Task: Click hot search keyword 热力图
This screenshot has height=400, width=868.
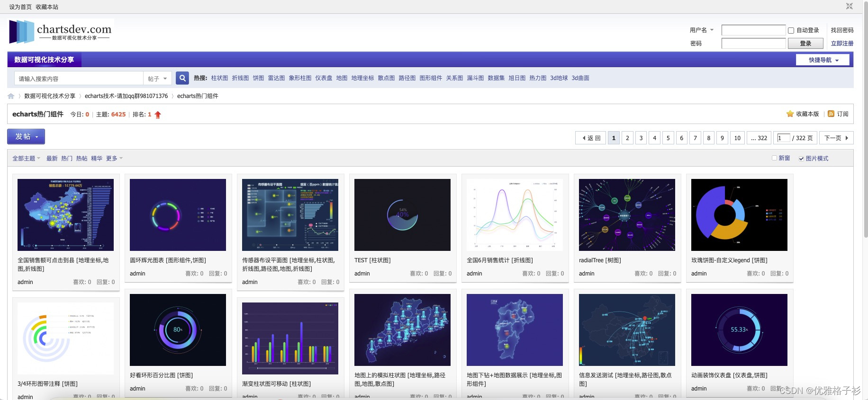Action: [538, 78]
